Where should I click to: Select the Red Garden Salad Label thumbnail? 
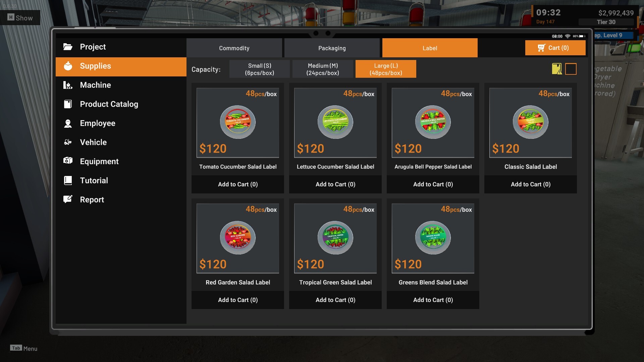point(238,238)
